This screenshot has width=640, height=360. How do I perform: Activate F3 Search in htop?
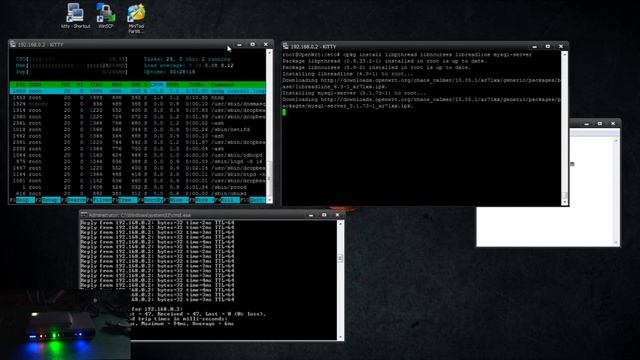(x=74, y=200)
